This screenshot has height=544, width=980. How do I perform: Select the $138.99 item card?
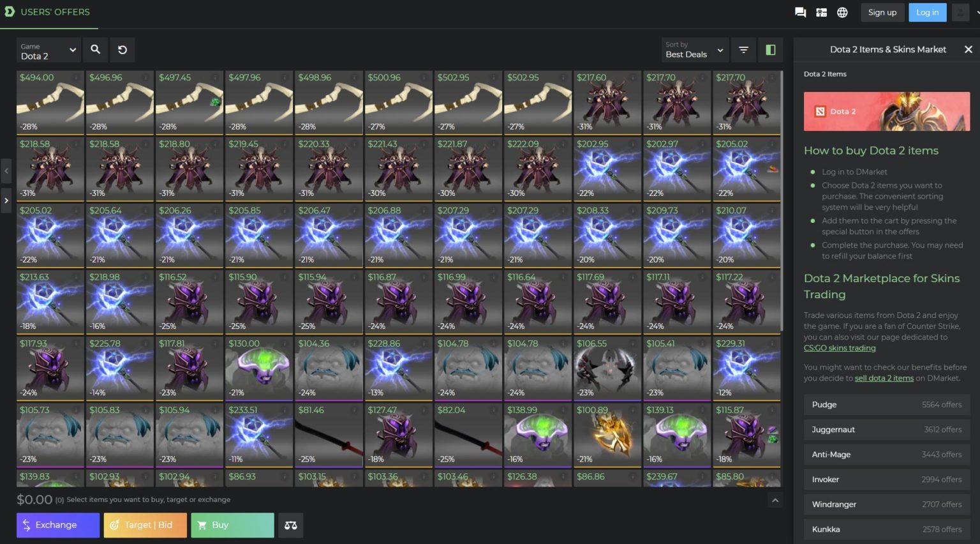click(537, 435)
